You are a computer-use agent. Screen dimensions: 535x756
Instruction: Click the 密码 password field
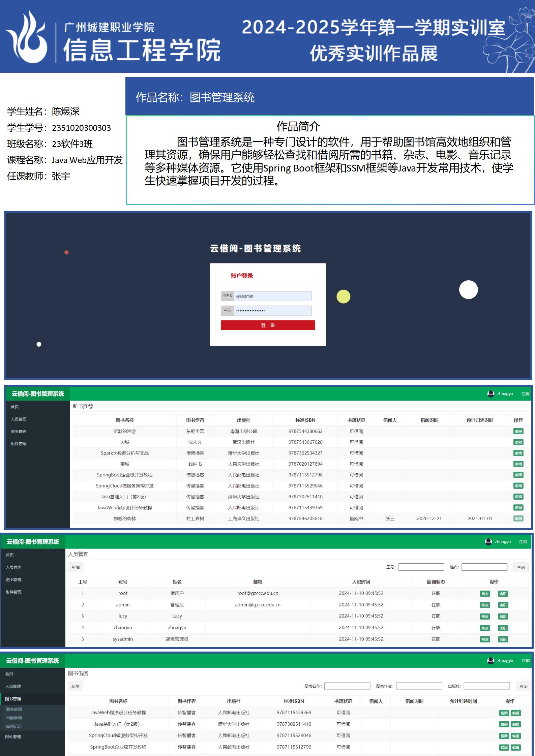click(272, 310)
